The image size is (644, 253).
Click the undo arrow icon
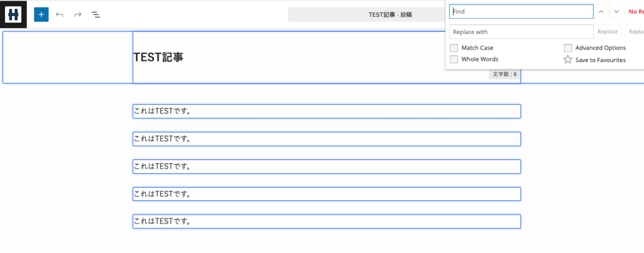[60, 14]
